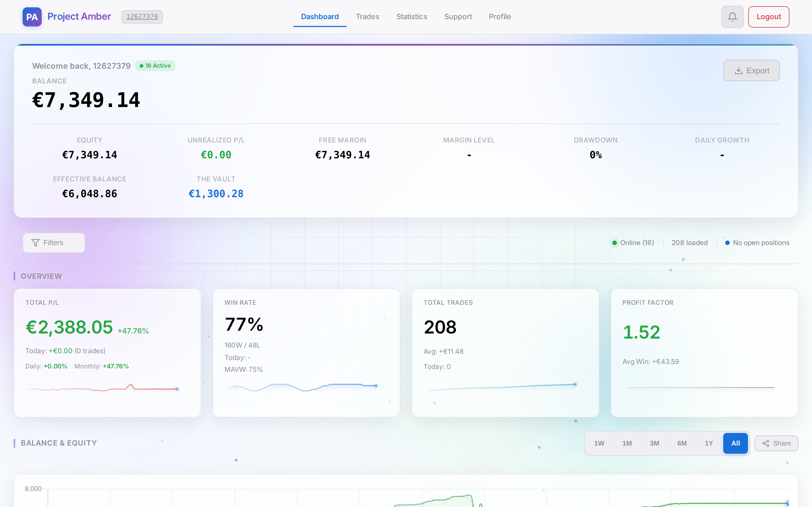Enable the 1Y balance chart view
The width and height of the screenshot is (812, 507).
[709, 443]
